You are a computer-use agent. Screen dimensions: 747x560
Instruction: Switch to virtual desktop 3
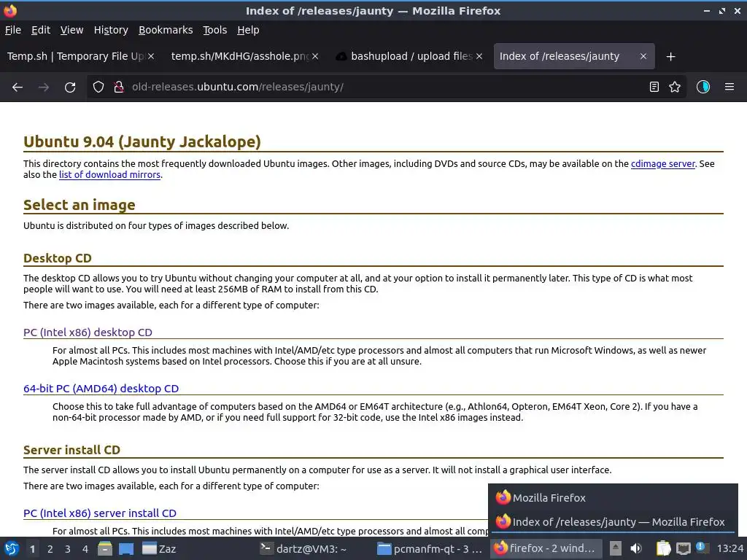pyautogui.click(x=68, y=549)
